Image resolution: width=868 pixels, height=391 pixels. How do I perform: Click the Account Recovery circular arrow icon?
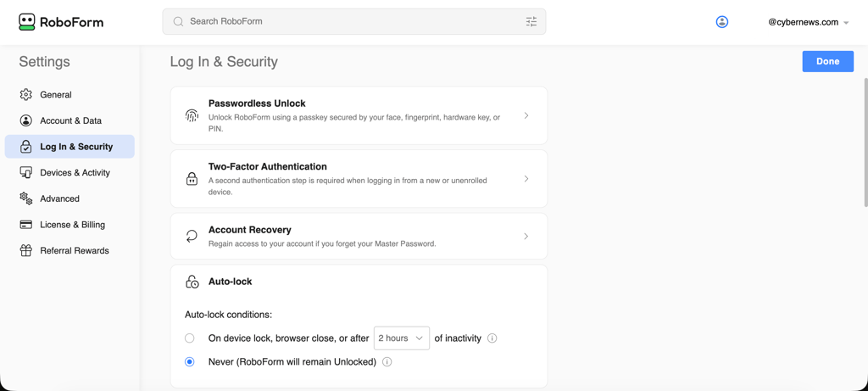tap(192, 237)
